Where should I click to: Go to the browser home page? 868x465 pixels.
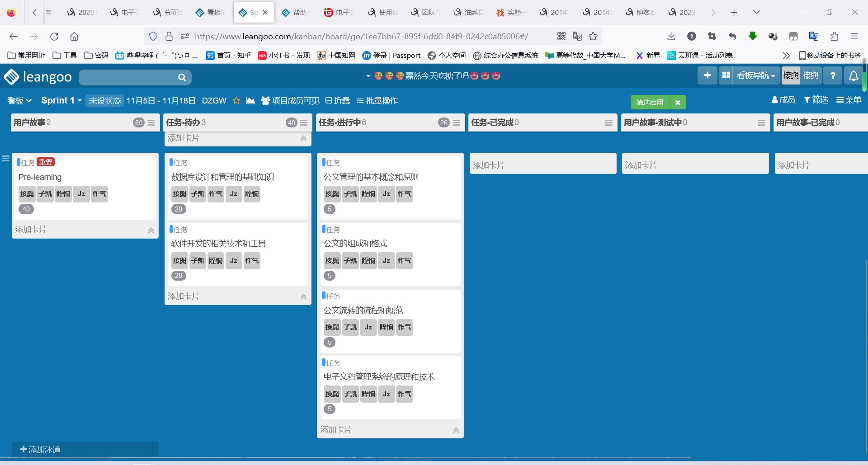pos(74,36)
